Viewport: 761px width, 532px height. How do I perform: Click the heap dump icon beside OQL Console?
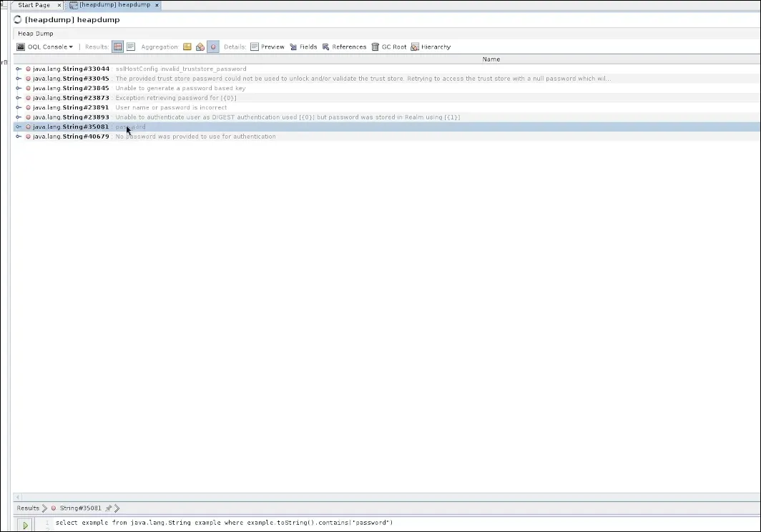21,47
